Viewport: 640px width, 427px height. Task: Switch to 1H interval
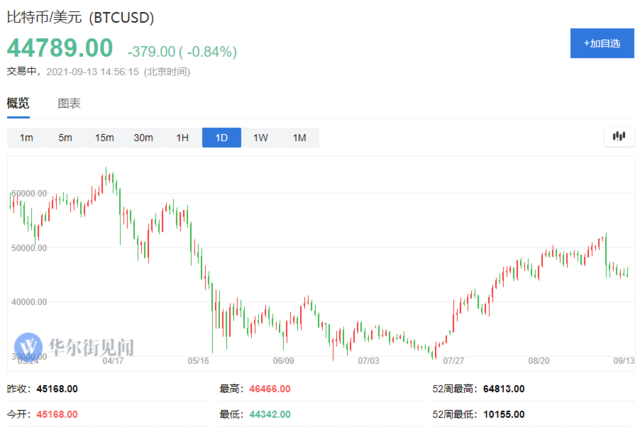click(x=182, y=138)
